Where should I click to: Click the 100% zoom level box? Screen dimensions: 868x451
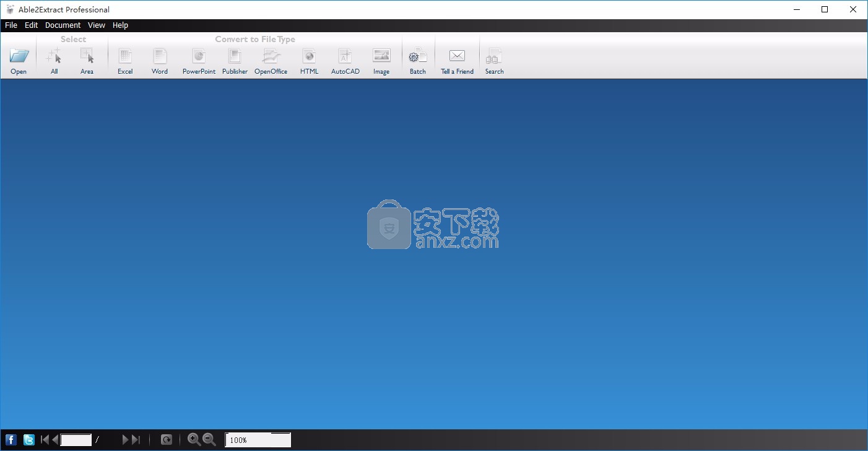[x=258, y=440]
